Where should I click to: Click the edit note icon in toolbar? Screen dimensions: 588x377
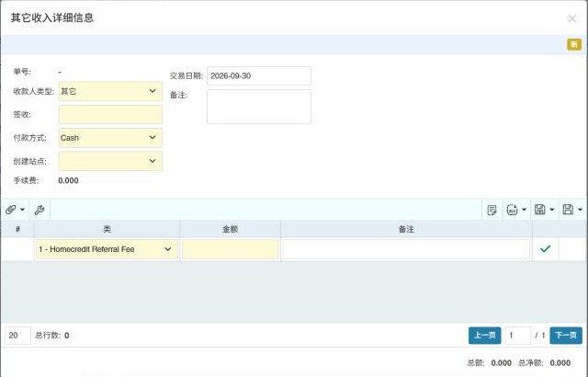[x=492, y=210]
